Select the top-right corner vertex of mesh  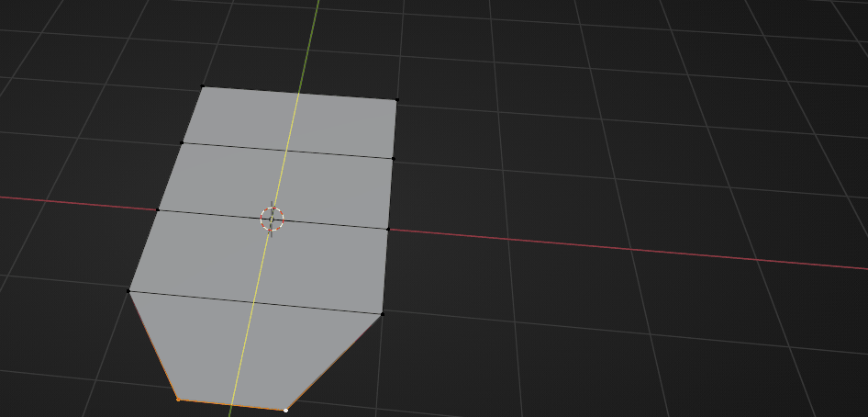(x=396, y=99)
